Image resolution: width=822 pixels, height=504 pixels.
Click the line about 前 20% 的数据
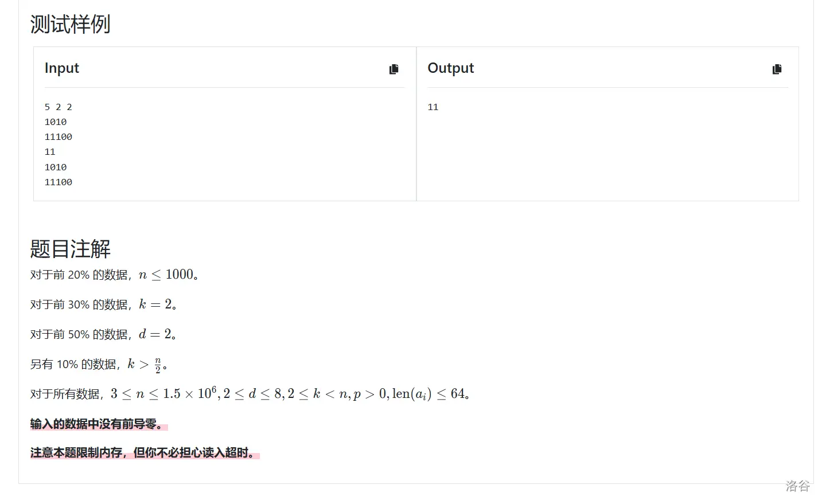coord(115,275)
